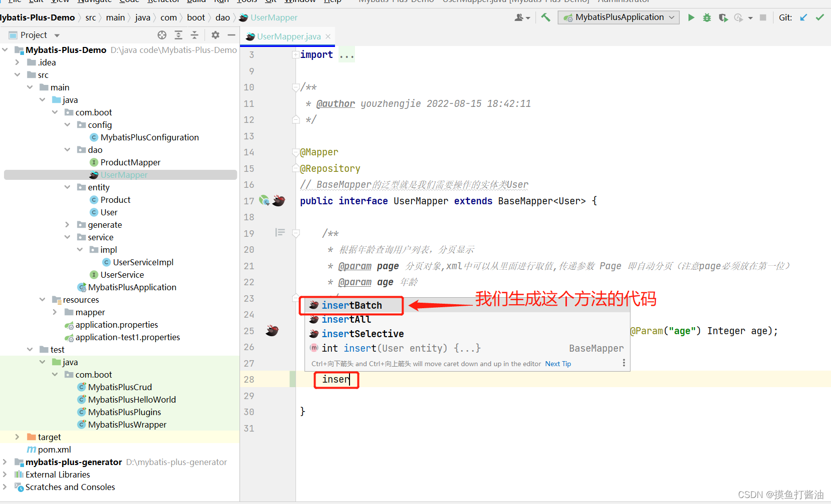Image resolution: width=831 pixels, height=504 pixels.
Task: Expand the mapper resources folder
Action: coord(55,312)
